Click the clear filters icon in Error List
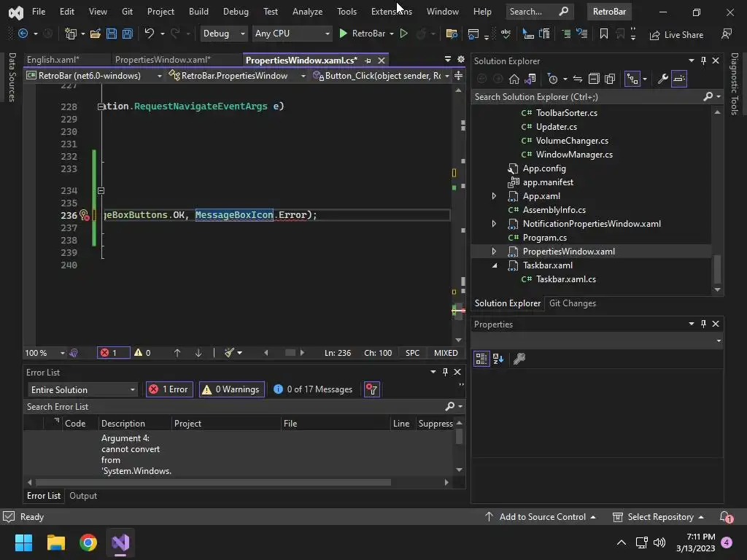The height and width of the screenshot is (560, 747). click(371, 389)
